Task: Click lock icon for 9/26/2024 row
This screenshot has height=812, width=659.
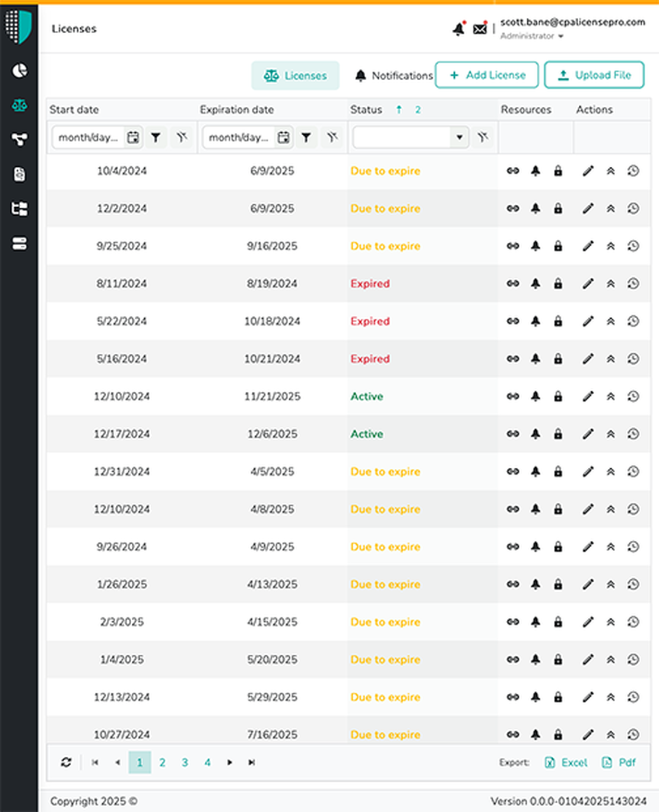Action: (x=558, y=547)
